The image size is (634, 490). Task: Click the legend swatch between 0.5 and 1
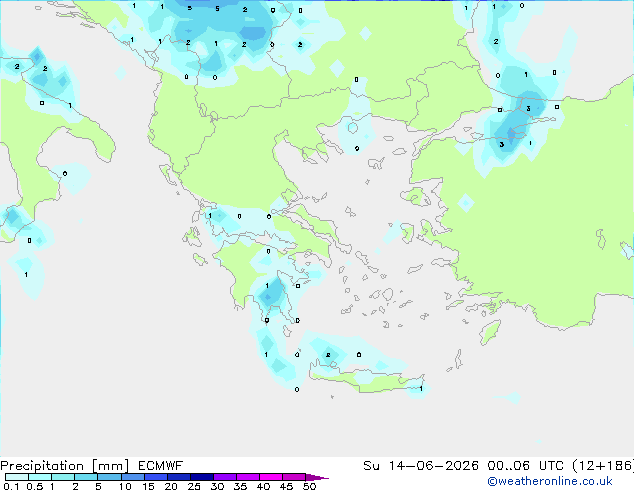click(40, 477)
